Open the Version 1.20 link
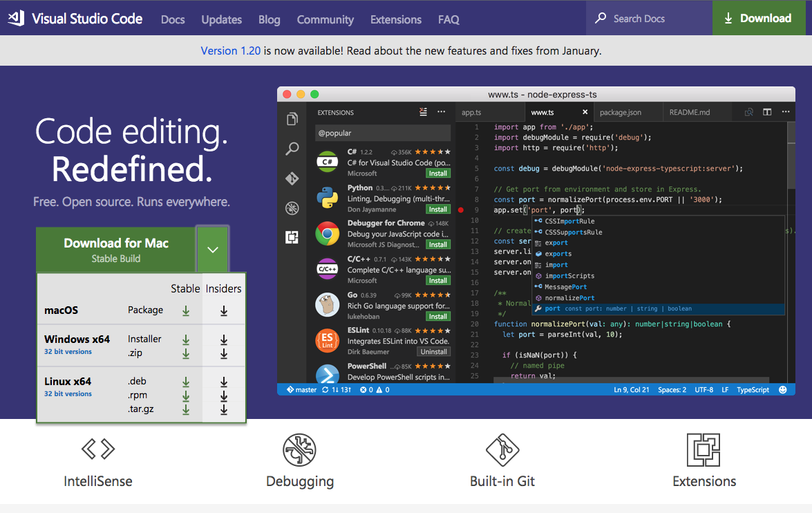812x513 pixels. click(230, 50)
